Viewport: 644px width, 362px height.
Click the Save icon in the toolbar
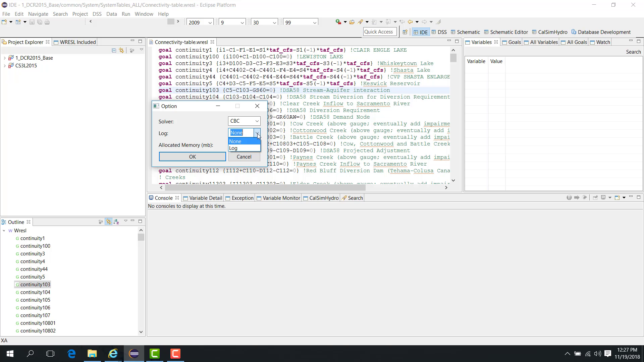pyautogui.click(x=32, y=22)
